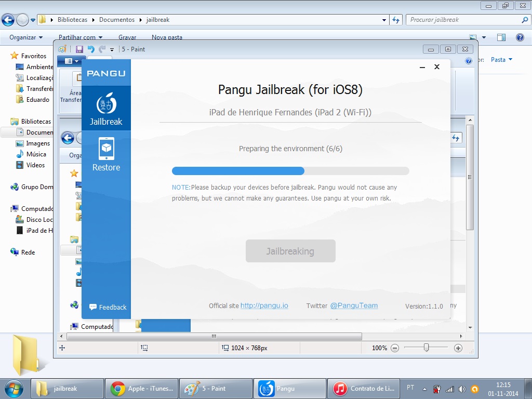
Task: Click Nova pasta in Explorer toolbar
Action: point(167,37)
